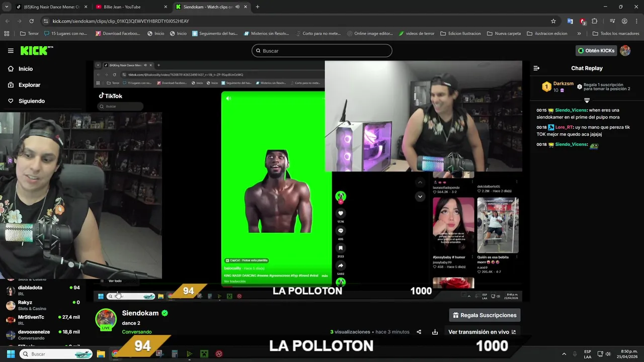Screen dimensions: 644x362
Task: Open the red extension with badge
Action: 583,21
